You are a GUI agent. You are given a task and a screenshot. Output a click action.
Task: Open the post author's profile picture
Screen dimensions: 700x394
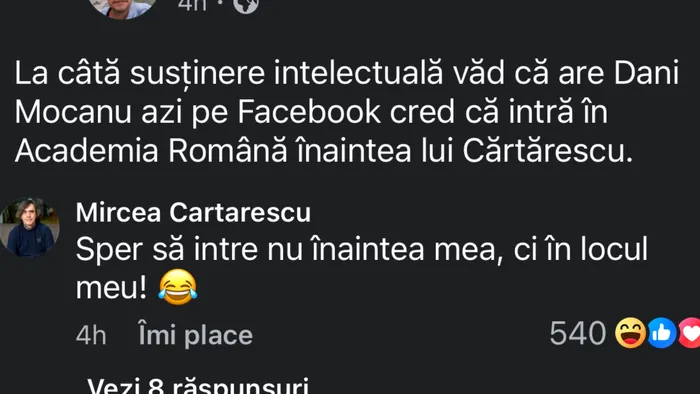coord(122,7)
